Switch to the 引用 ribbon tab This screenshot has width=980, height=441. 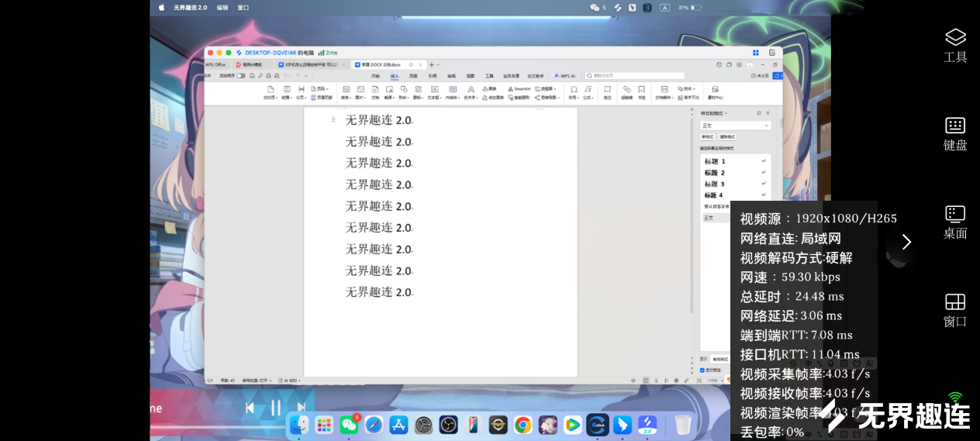pyautogui.click(x=433, y=76)
